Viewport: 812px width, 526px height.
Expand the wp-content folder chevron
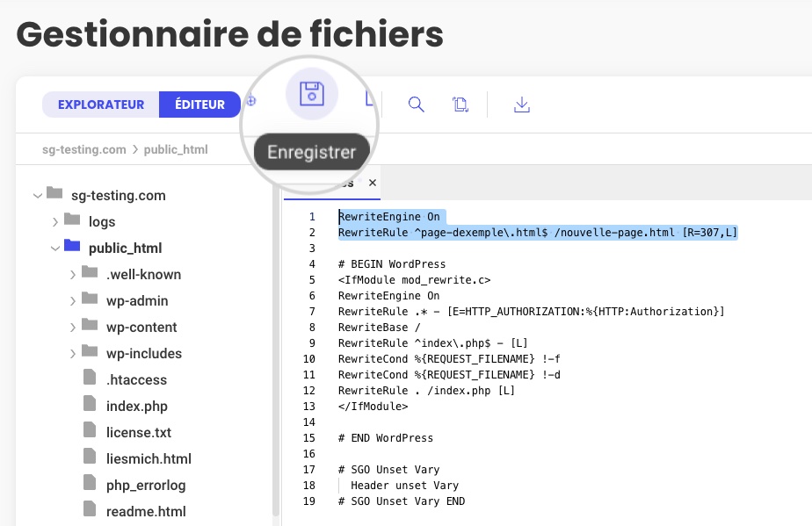(x=72, y=328)
